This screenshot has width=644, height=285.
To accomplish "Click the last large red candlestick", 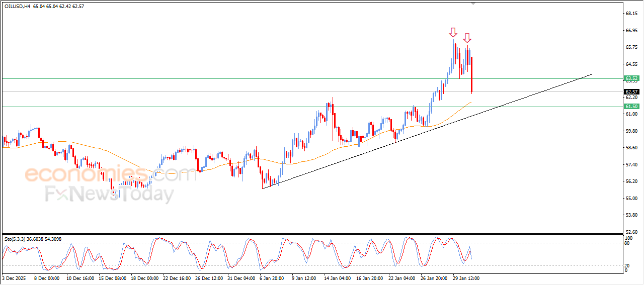I will click(471, 74).
